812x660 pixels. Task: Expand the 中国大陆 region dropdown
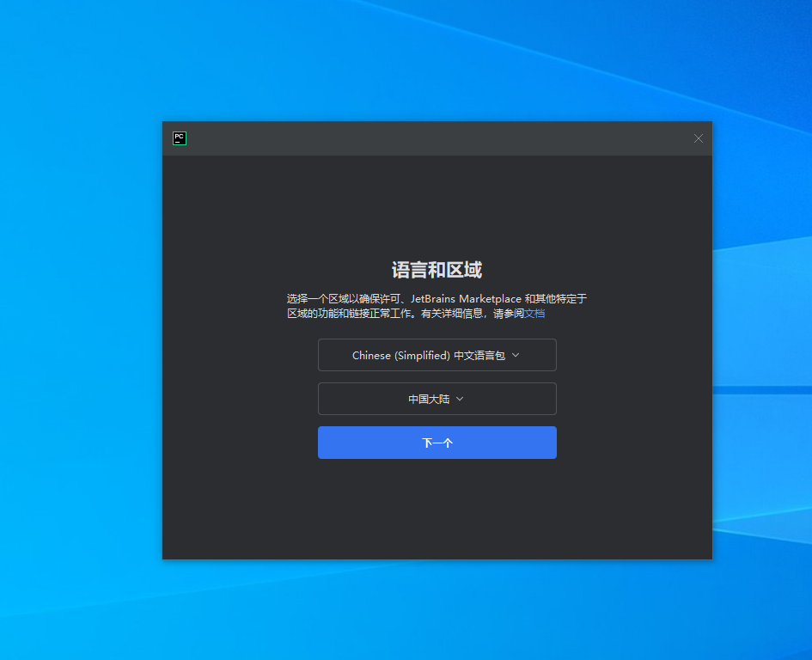tap(437, 399)
